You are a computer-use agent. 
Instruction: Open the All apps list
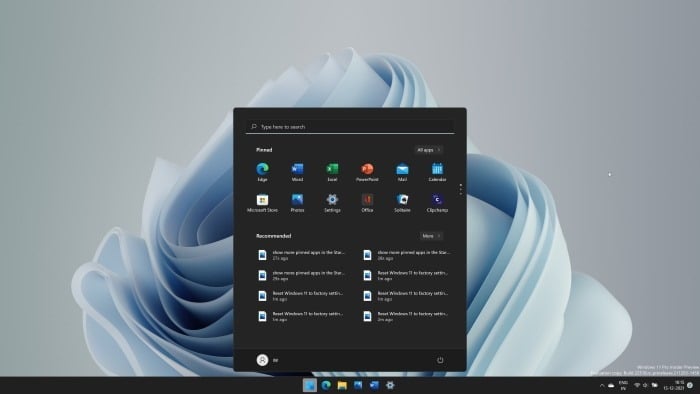tap(429, 150)
